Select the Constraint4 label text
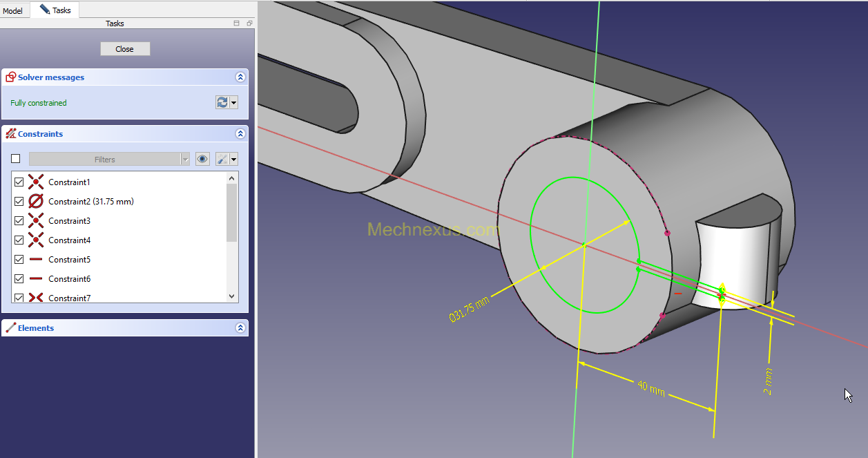The image size is (868, 458). point(69,240)
